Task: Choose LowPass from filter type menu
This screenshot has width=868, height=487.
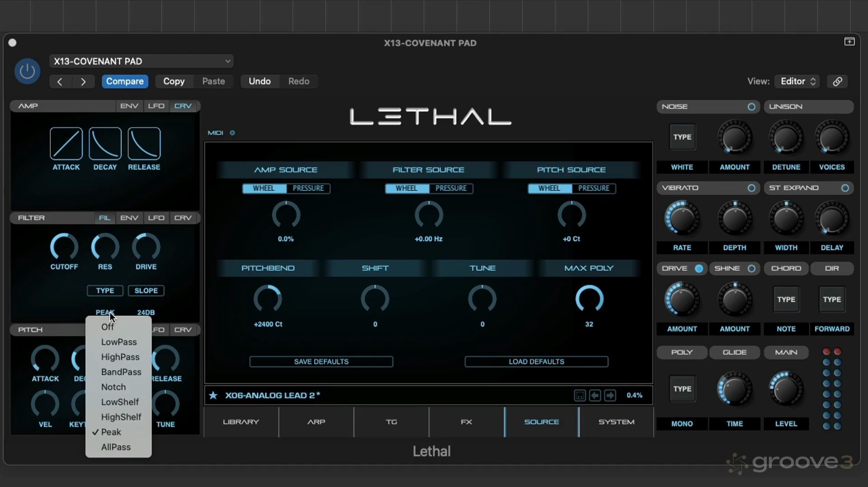Action: pos(118,342)
